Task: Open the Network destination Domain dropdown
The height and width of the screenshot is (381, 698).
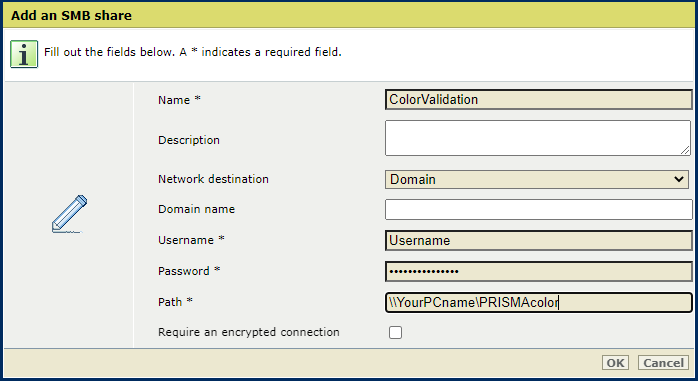Action: coord(537,179)
